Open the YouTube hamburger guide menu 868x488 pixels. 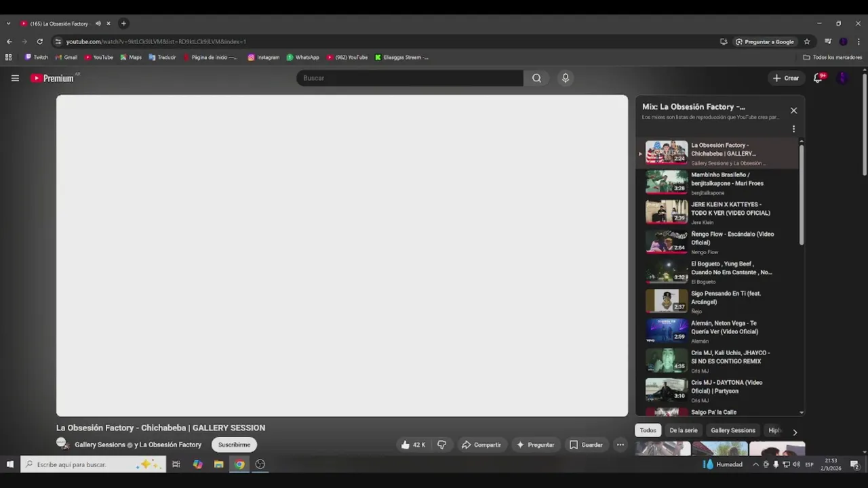[15, 78]
